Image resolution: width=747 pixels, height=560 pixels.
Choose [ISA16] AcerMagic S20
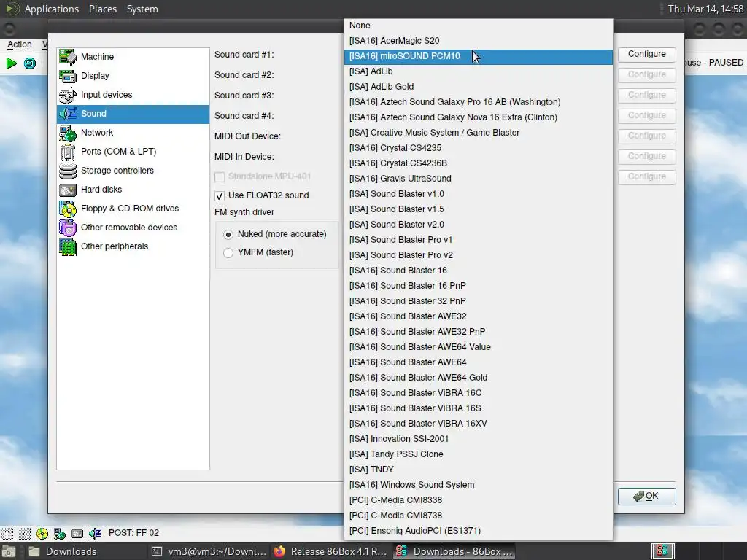(479, 41)
